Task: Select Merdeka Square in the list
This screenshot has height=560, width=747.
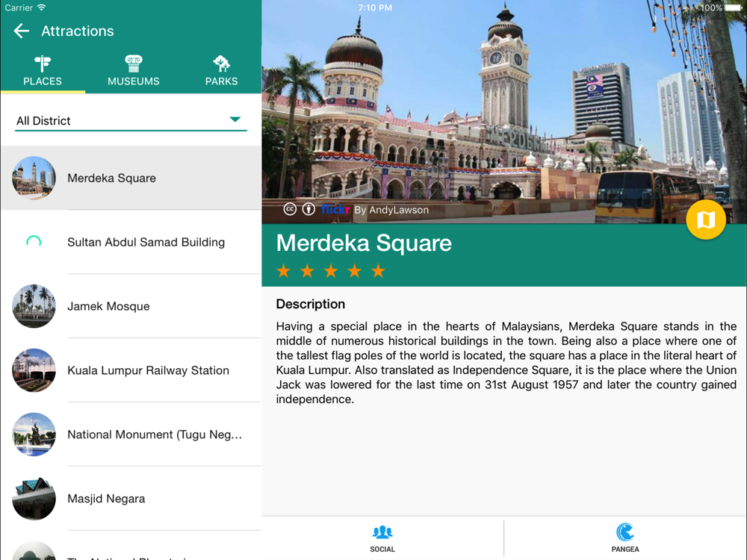Action: click(x=131, y=178)
